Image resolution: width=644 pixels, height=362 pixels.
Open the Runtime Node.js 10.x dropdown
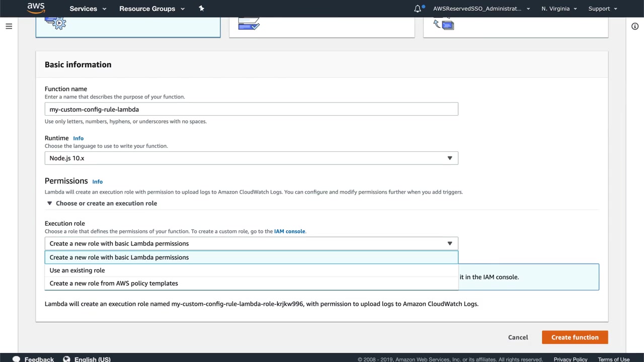coord(252,158)
